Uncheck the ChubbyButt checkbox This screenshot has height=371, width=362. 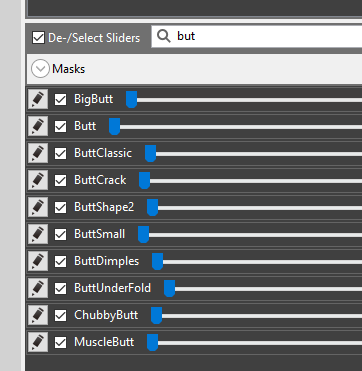click(60, 315)
